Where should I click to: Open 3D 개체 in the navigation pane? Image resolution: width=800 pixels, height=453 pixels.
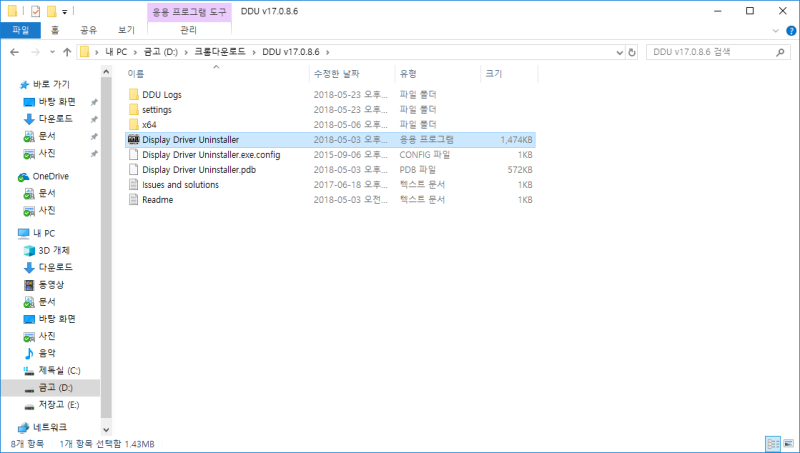point(54,250)
